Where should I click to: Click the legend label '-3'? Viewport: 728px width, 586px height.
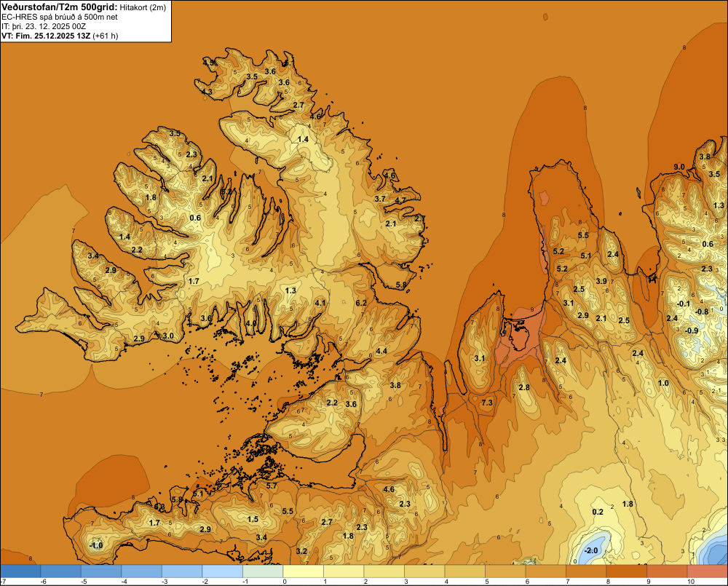[165, 582]
